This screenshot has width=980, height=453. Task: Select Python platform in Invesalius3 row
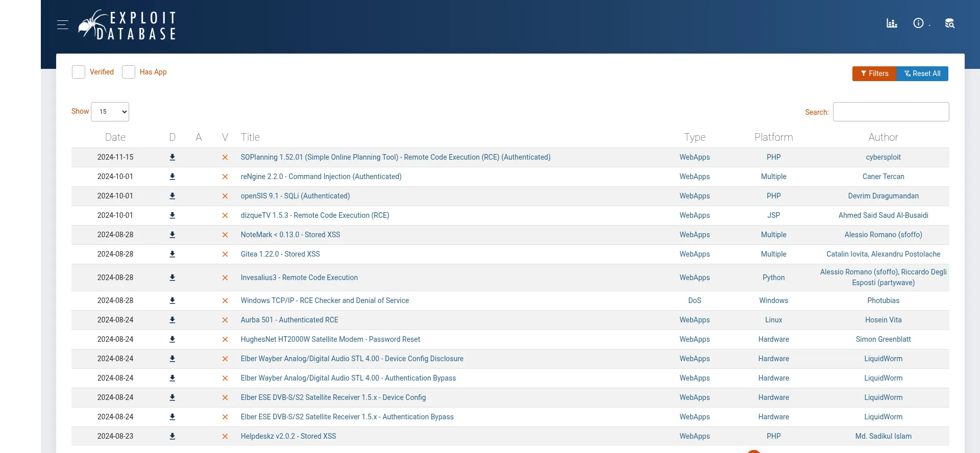(774, 278)
